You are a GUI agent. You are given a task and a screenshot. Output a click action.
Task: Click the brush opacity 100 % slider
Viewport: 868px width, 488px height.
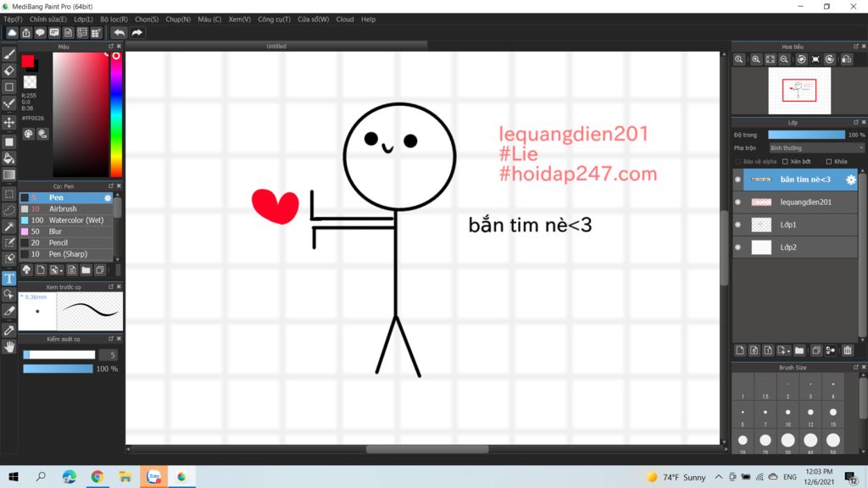[58, 369]
